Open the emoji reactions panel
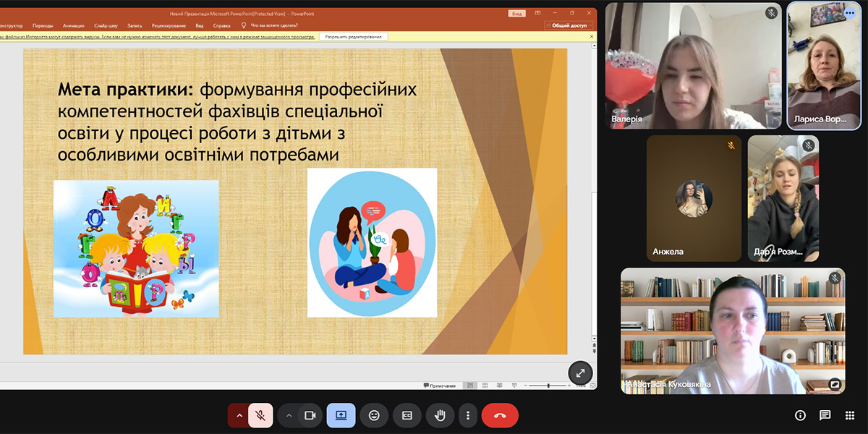Image resolution: width=868 pixels, height=434 pixels. tap(374, 415)
